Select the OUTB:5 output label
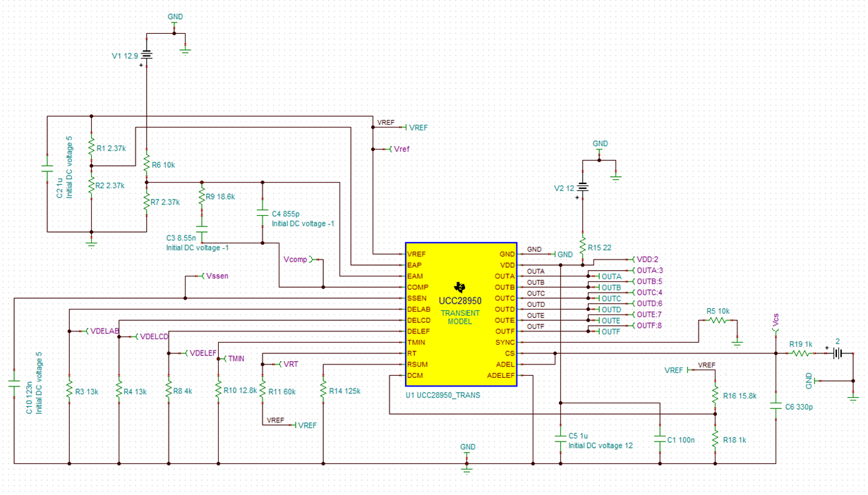The width and height of the screenshot is (868, 495). pos(649,281)
